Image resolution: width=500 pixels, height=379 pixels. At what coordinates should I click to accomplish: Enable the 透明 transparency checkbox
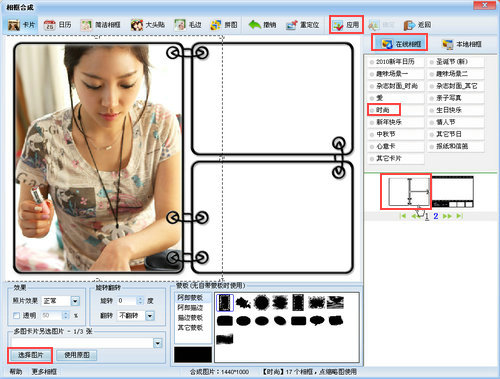point(16,315)
